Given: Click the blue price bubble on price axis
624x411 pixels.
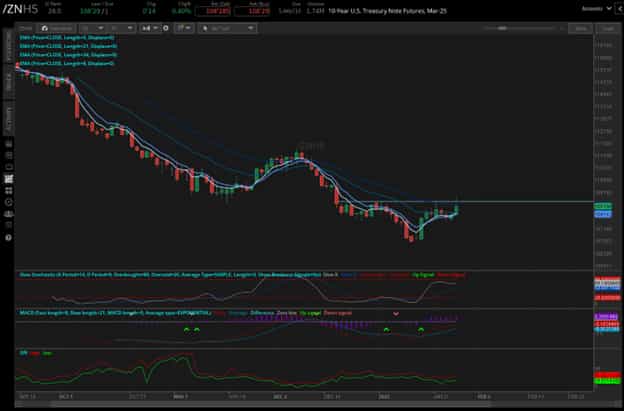Looking at the screenshot, I should coord(603,214).
